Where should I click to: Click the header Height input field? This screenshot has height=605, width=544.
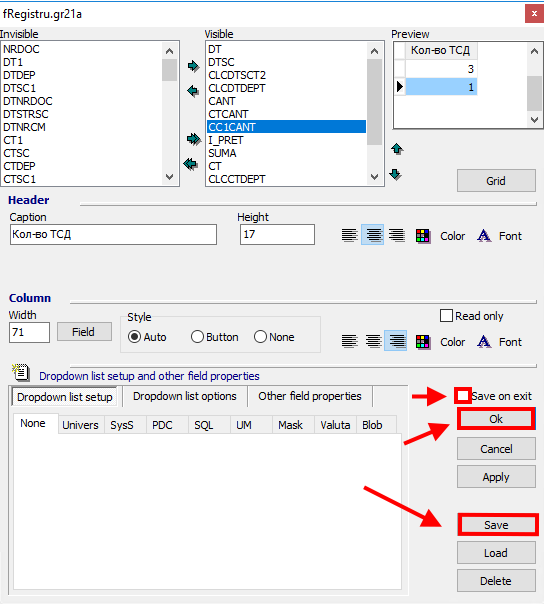click(277, 235)
